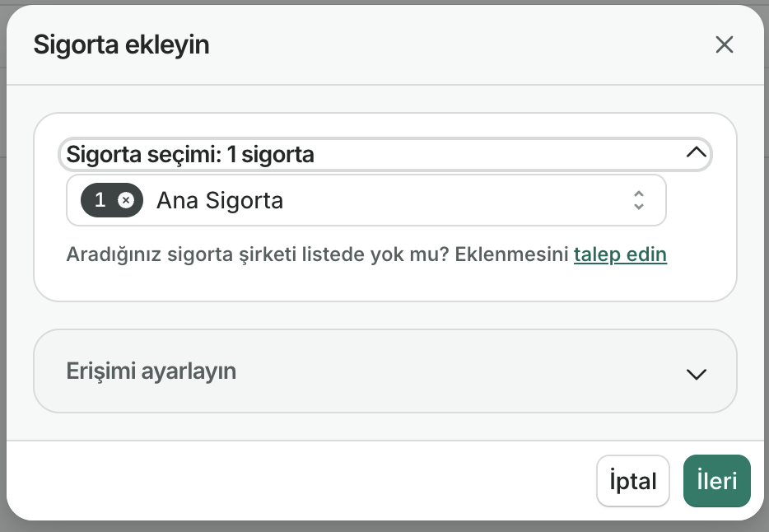Open the Ana Sigorta combo box arrows
The width and height of the screenshot is (769, 532).
pyautogui.click(x=639, y=200)
